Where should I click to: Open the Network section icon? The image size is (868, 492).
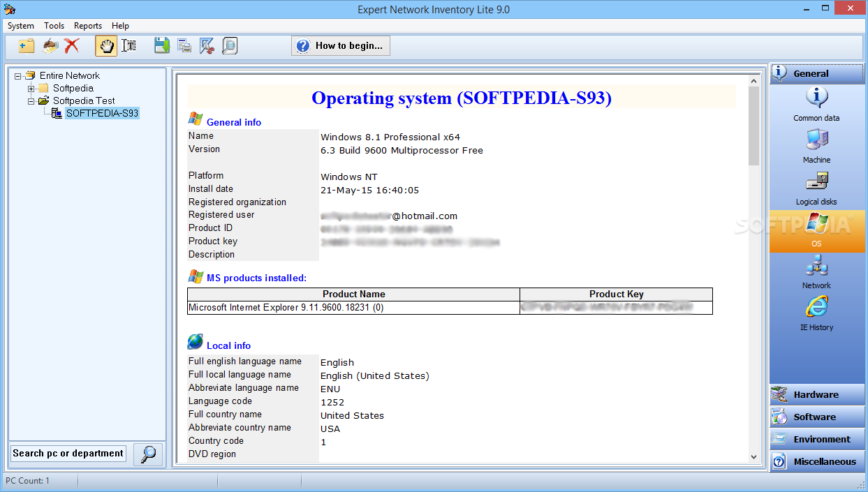[x=816, y=272]
